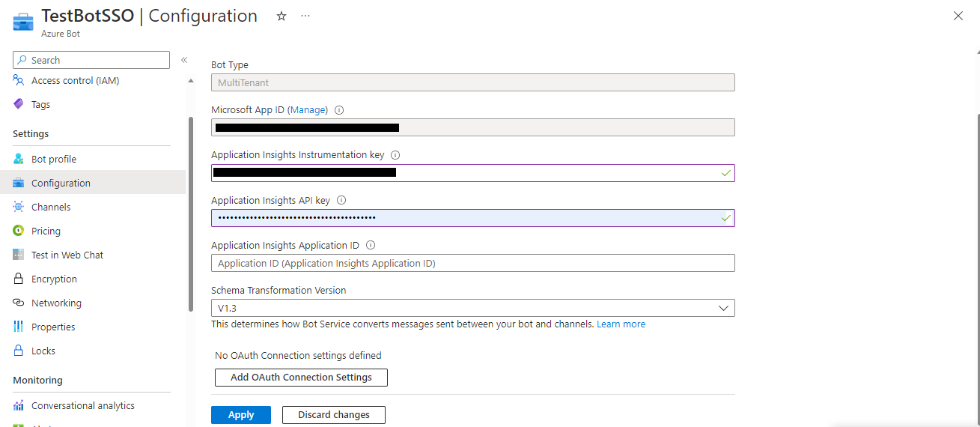Focus the sidebar Search box
980x427 pixels.
point(91,60)
